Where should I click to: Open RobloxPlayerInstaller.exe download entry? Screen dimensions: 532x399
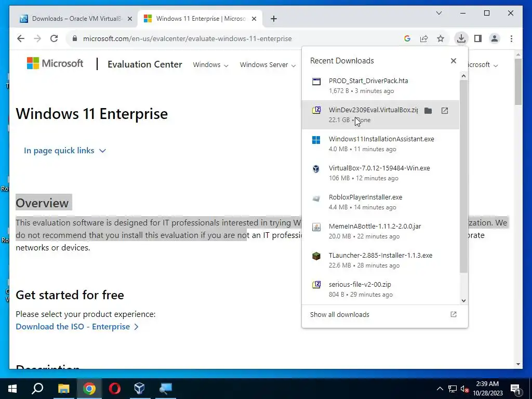(380, 202)
